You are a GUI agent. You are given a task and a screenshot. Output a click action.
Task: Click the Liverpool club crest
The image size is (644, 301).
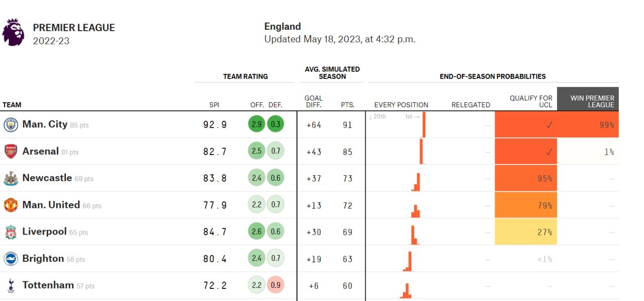click(11, 232)
